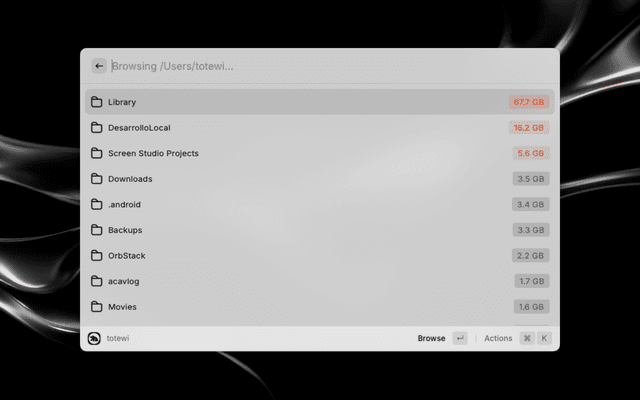Click the 16.2 GB size tag
This screenshot has height=400, width=640.
[x=529, y=128]
